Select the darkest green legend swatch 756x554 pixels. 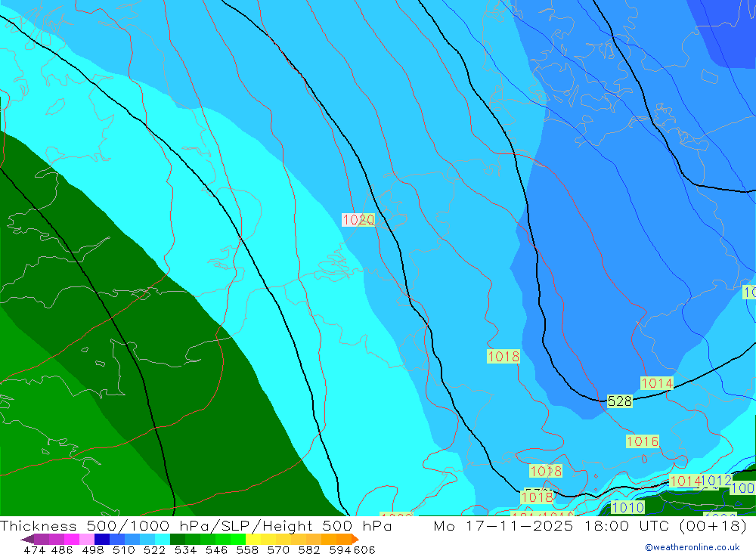[x=178, y=539]
